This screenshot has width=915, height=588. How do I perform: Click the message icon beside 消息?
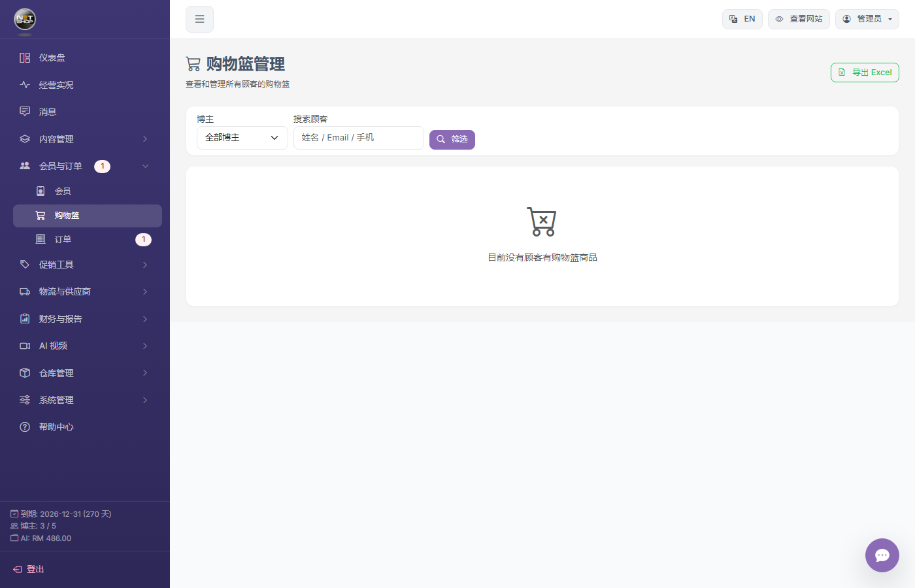25,112
